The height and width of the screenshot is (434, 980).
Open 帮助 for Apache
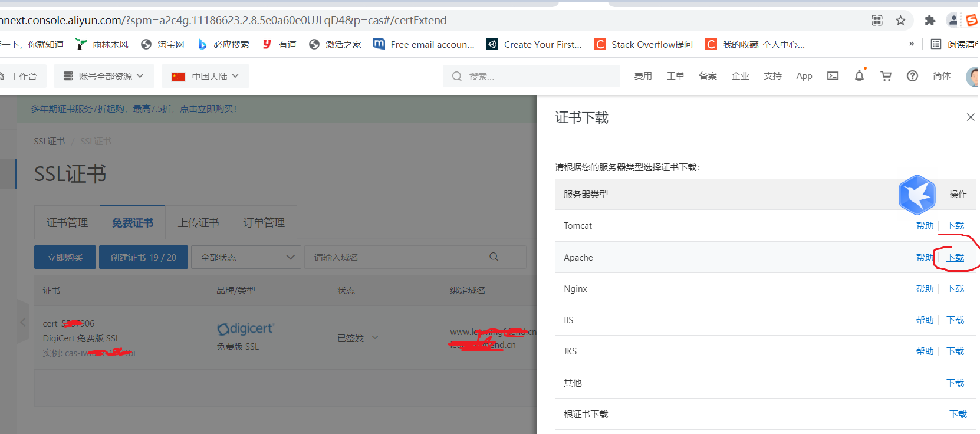(925, 258)
